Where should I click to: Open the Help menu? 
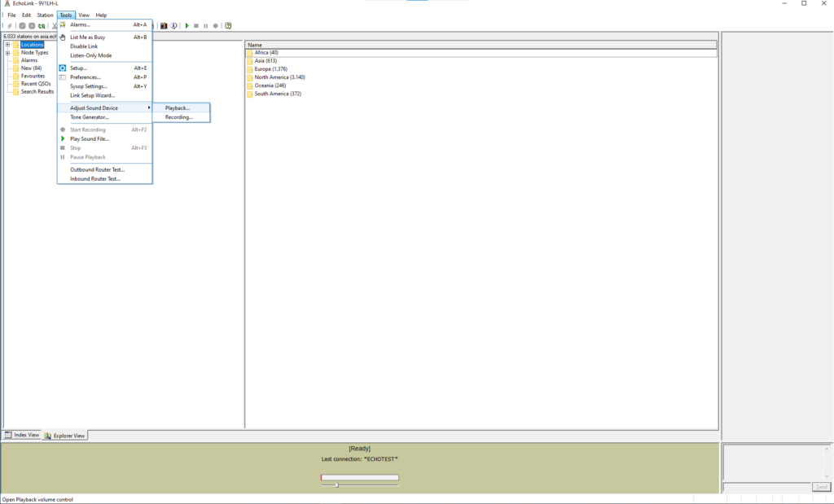pos(101,15)
